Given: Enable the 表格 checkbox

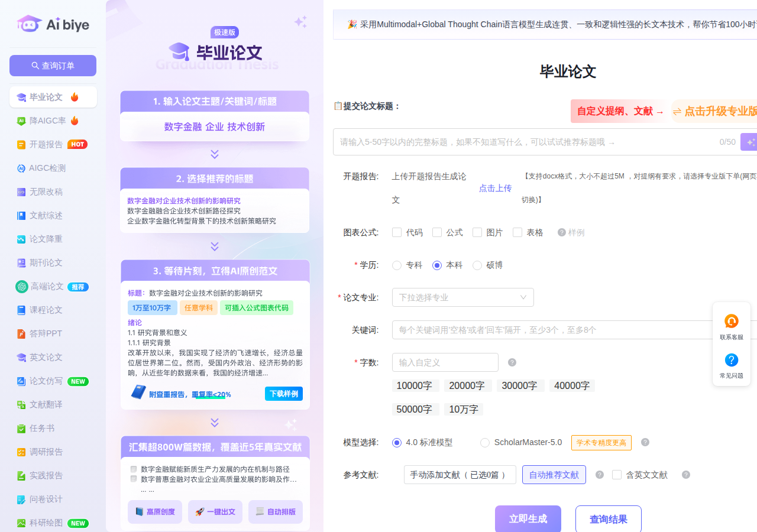Looking at the screenshot, I should click(x=517, y=232).
